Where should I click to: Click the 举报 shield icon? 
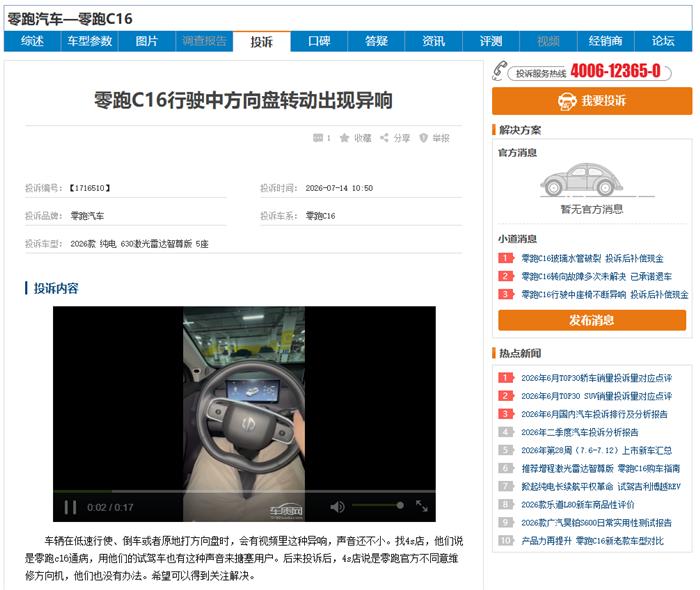423,138
